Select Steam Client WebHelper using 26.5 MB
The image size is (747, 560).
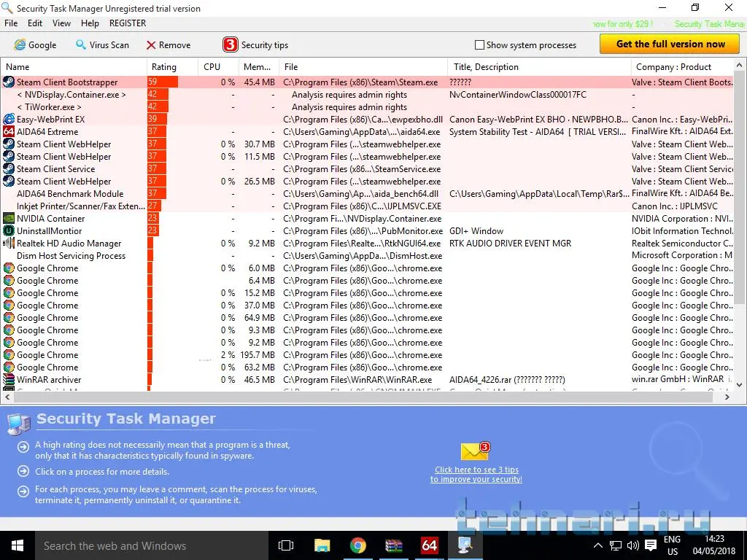pyautogui.click(x=368, y=181)
